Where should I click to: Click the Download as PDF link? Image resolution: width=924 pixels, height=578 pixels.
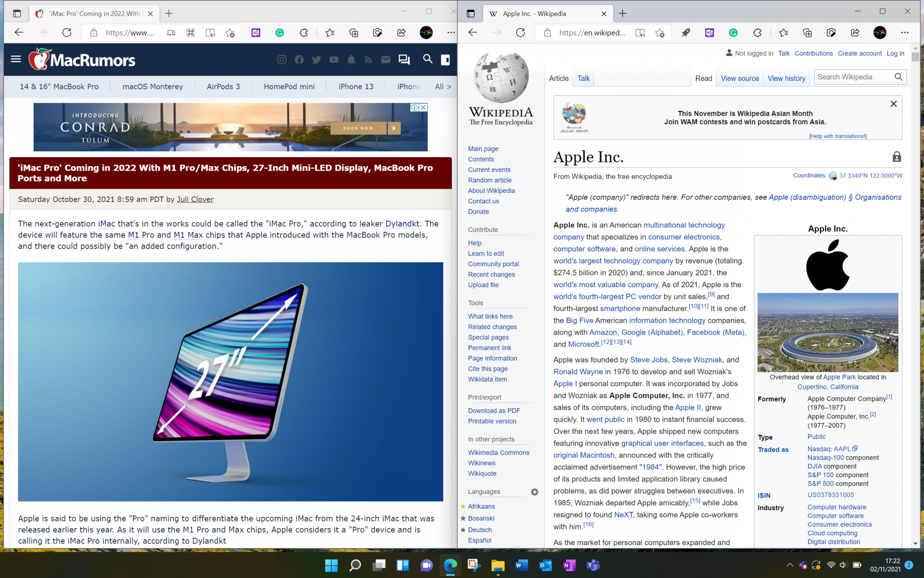tap(494, 411)
